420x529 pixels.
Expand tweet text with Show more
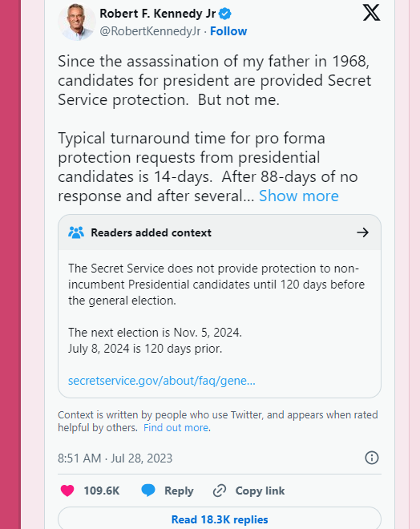tap(298, 196)
